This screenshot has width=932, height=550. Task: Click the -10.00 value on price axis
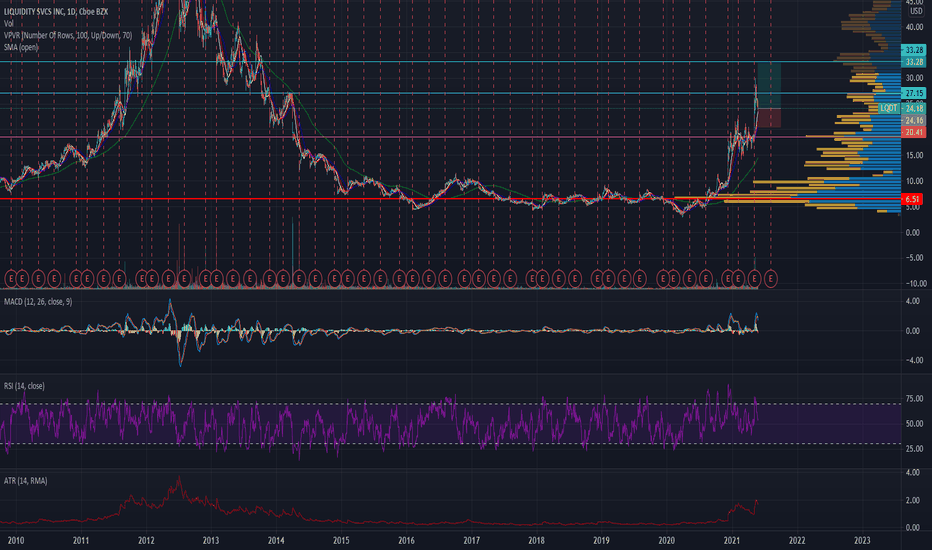pos(914,284)
